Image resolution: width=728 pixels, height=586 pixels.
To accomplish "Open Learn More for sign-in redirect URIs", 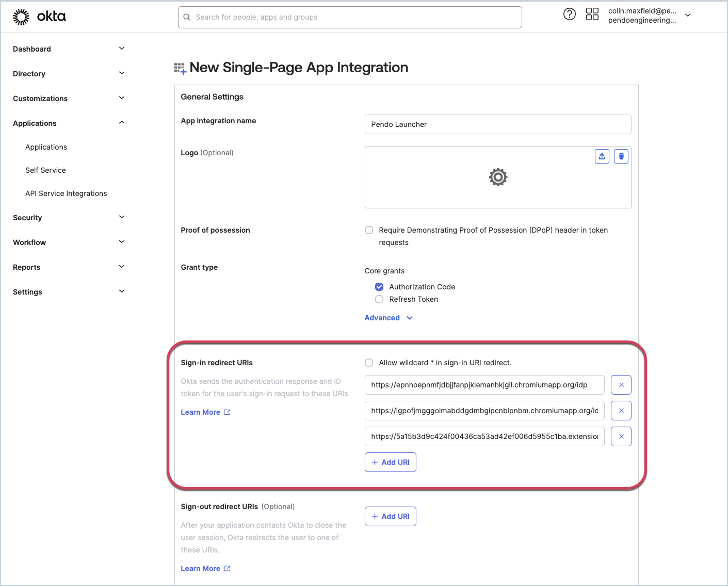I will tap(205, 412).
